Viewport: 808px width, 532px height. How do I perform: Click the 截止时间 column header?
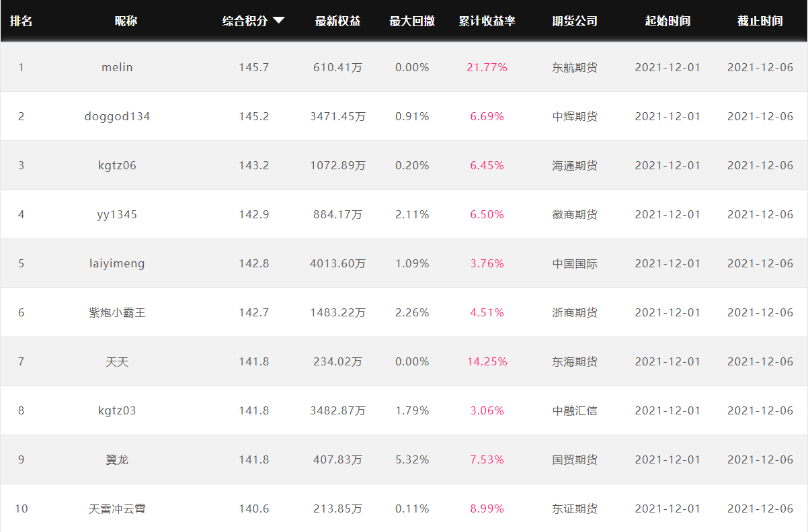[760, 21]
